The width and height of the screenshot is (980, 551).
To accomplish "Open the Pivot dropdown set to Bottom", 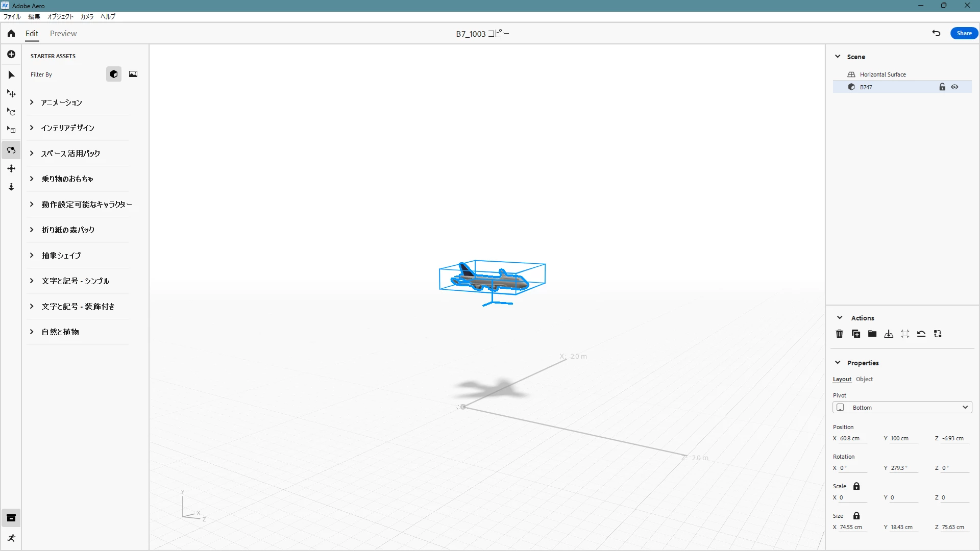I will (x=902, y=407).
